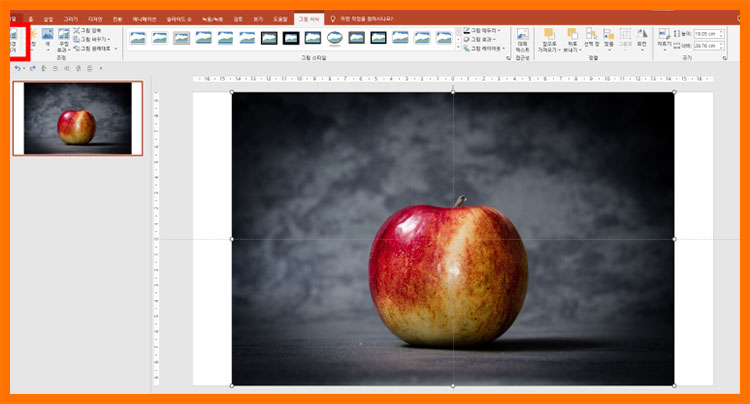Switch to the Insert (삽입) tab
This screenshot has width=750, height=404.
click(x=48, y=19)
